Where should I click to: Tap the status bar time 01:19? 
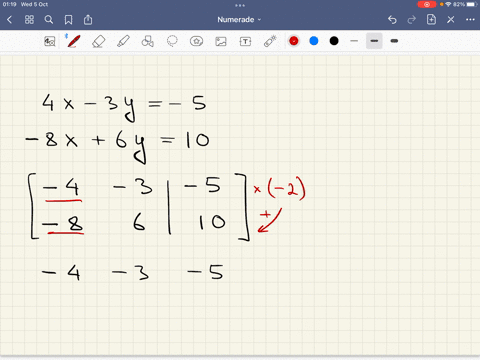[x=9, y=4]
